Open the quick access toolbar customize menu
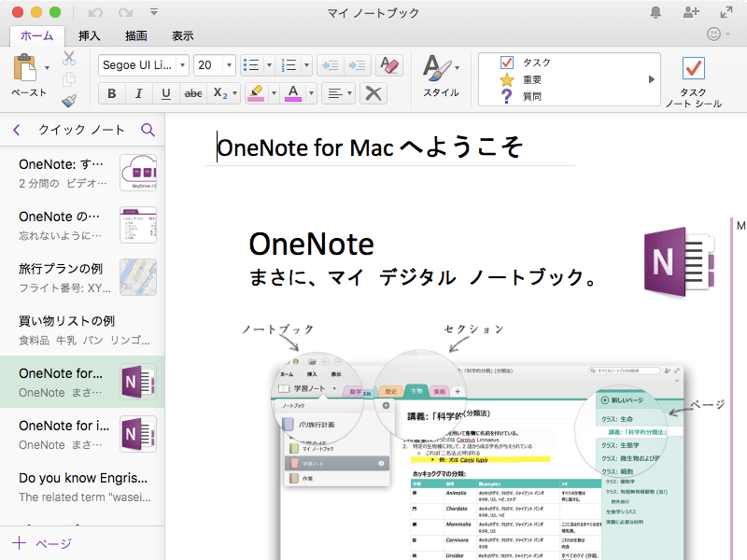747x560 pixels. [x=153, y=12]
